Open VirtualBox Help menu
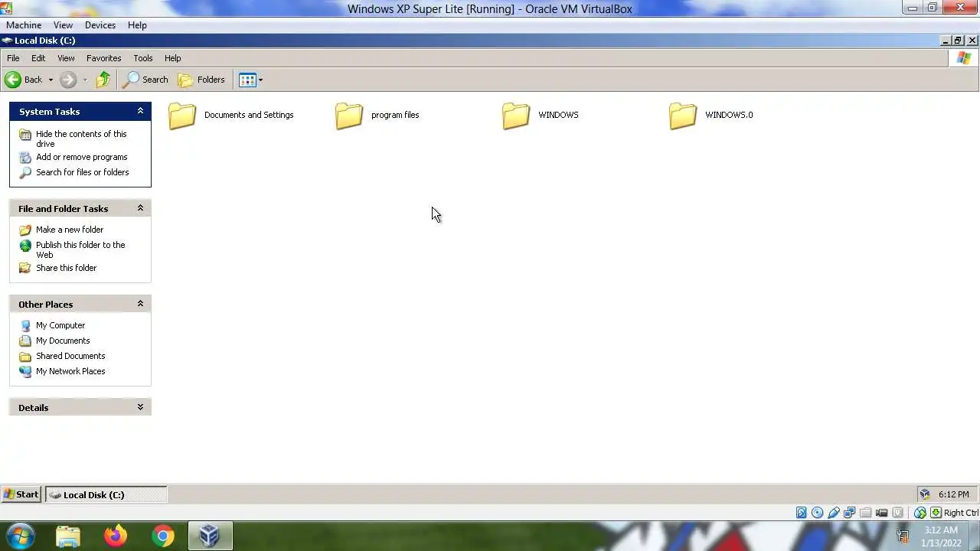Viewport: 980px width, 551px height. pos(137,25)
